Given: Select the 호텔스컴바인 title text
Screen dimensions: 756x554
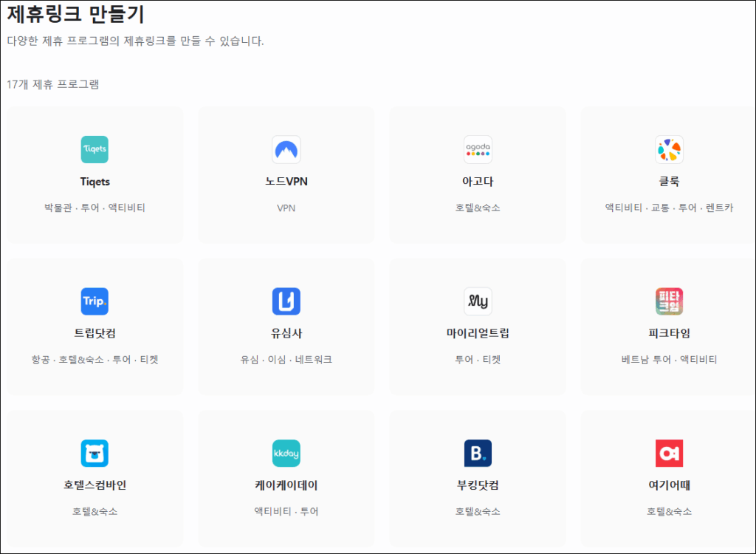Looking at the screenshot, I should 95,485.
